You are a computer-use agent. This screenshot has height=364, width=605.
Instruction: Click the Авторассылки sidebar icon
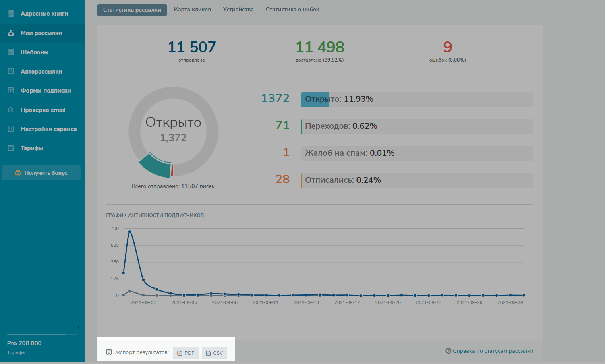[x=11, y=71]
